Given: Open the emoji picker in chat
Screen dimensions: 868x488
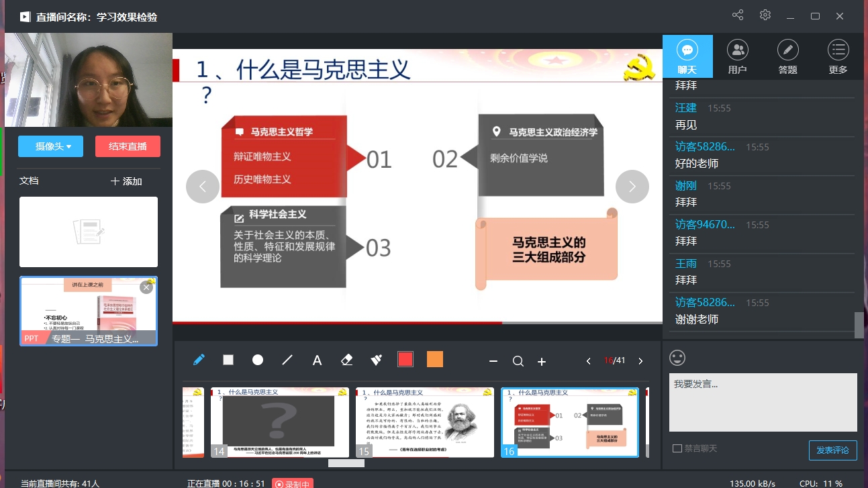Looking at the screenshot, I should point(677,358).
